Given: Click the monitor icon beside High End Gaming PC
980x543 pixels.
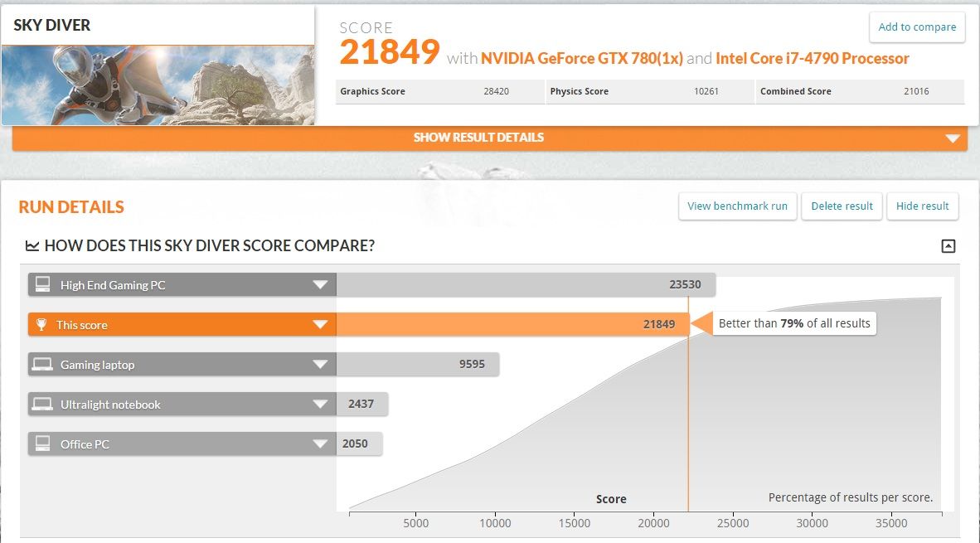Looking at the screenshot, I should 42,284.
